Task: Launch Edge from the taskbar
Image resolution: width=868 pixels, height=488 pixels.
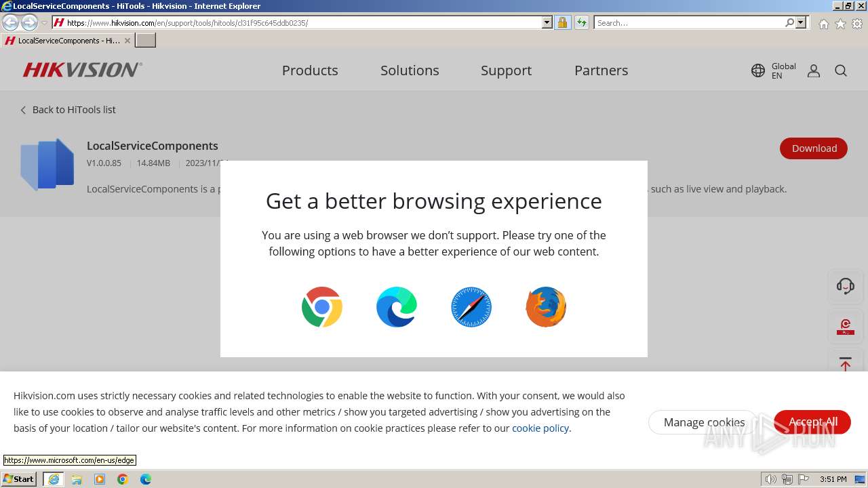Action: click(146, 479)
